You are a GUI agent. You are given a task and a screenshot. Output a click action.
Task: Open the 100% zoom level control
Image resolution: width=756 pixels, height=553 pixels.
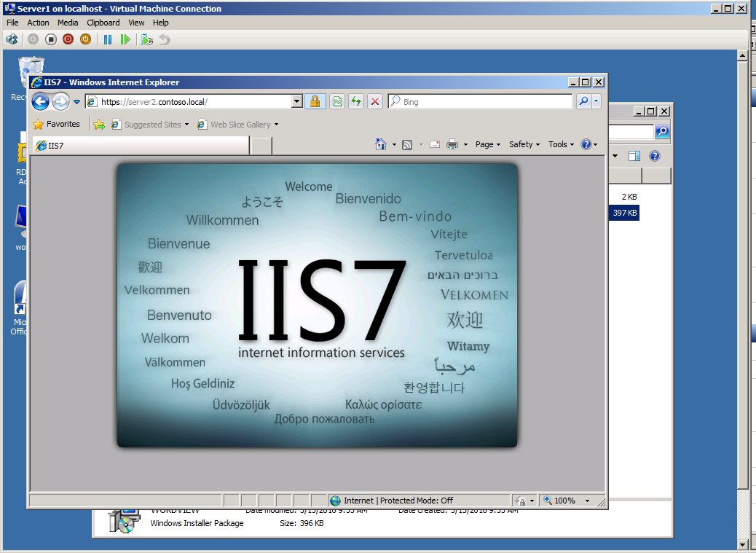click(x=567, y=501)
